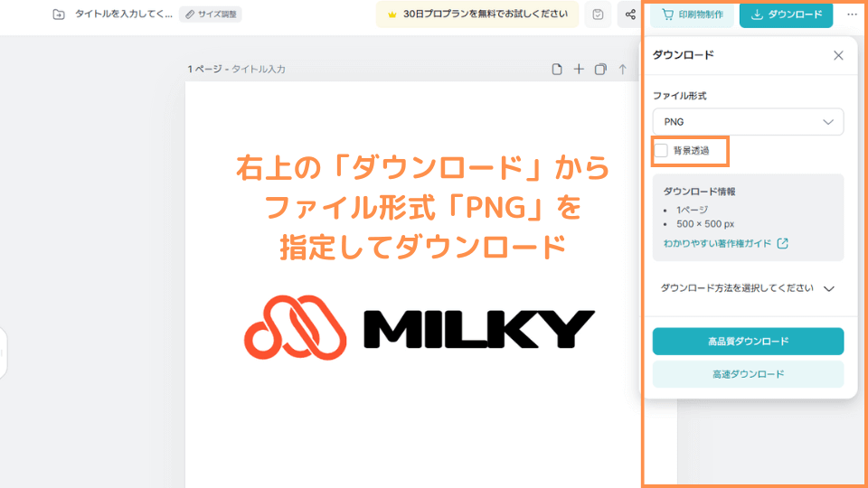Viewport: 868px width, 488px height.
Task: Click 高品質ダウンロード button
Action: [x=748, y=342]
